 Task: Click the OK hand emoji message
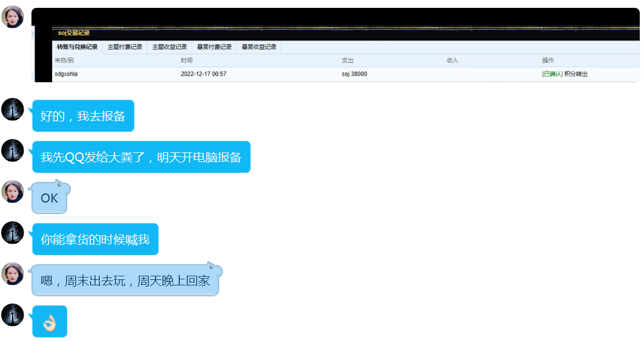point(50,322)
